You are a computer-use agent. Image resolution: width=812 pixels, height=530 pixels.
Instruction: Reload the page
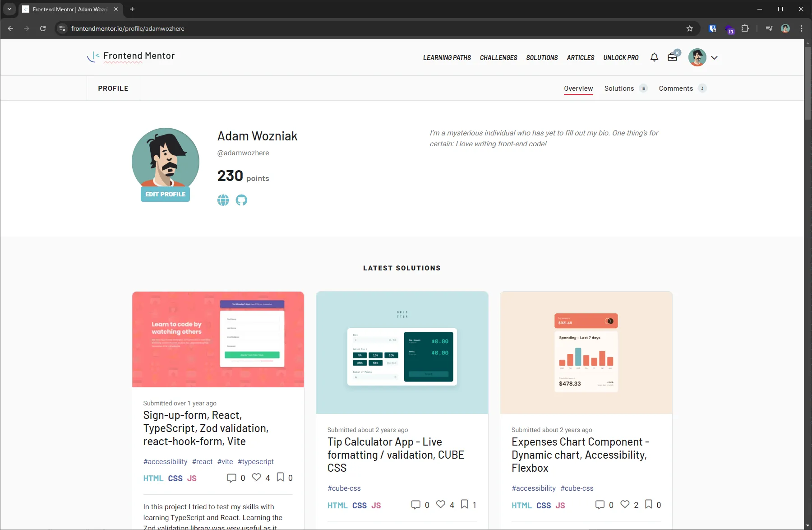coord(43,28)
